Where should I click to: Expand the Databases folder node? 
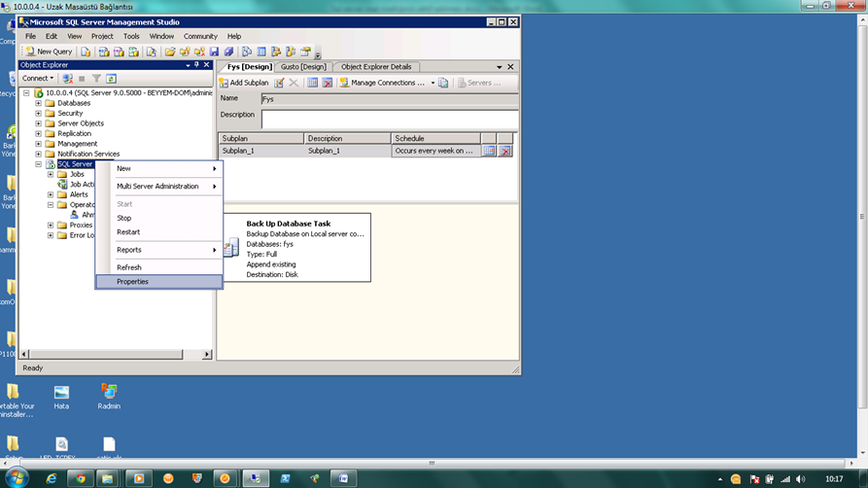point(38,103)
